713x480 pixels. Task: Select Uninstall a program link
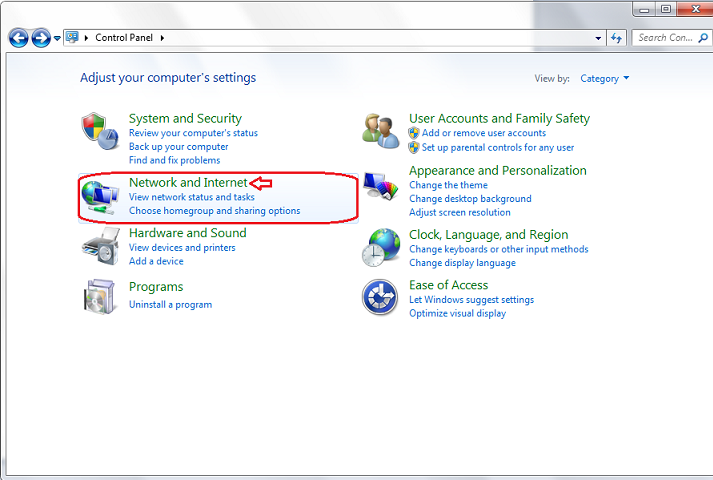coord(170,305)
